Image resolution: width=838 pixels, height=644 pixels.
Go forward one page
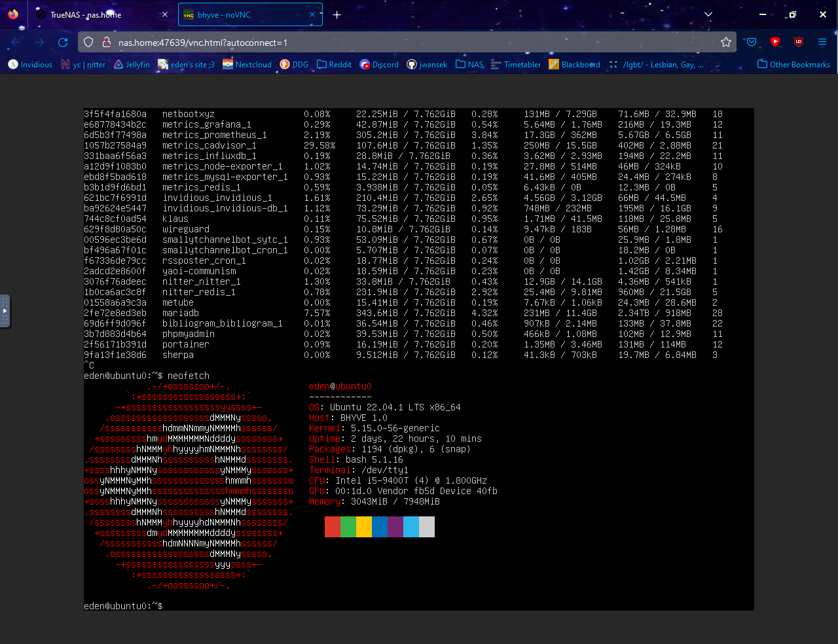[39, 42]
